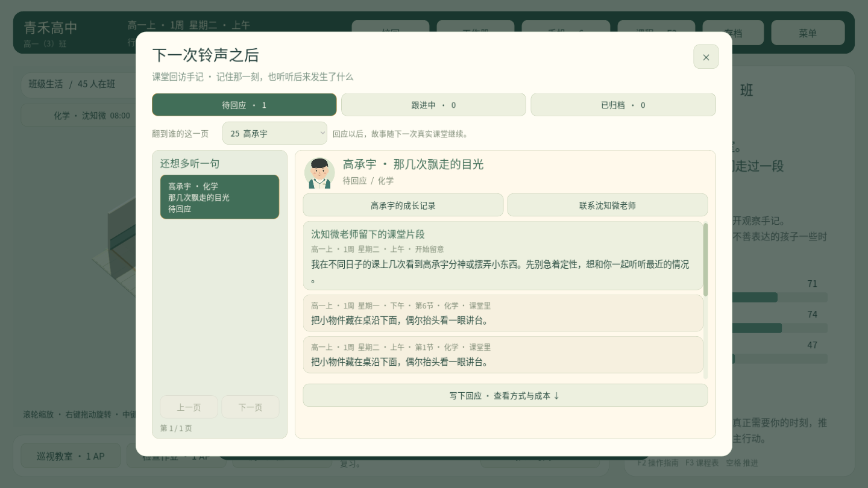
Task: Click 联系沈知微老师 button
Action: click(607, 205)
